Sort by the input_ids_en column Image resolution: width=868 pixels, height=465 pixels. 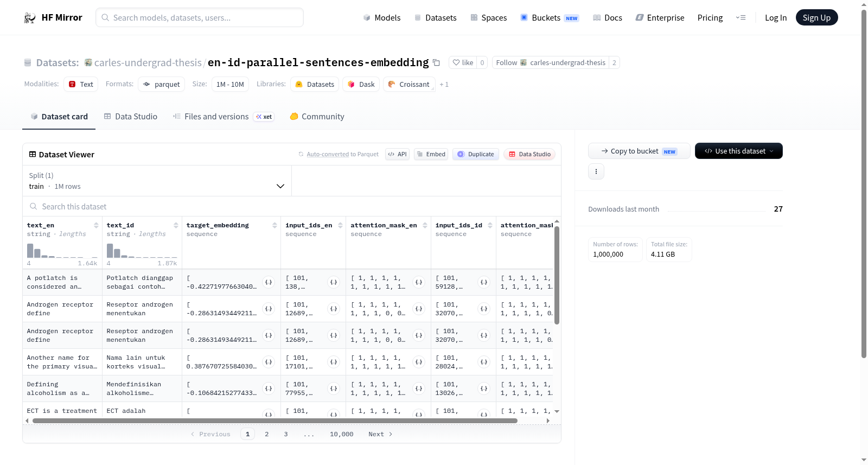(340, 225)
